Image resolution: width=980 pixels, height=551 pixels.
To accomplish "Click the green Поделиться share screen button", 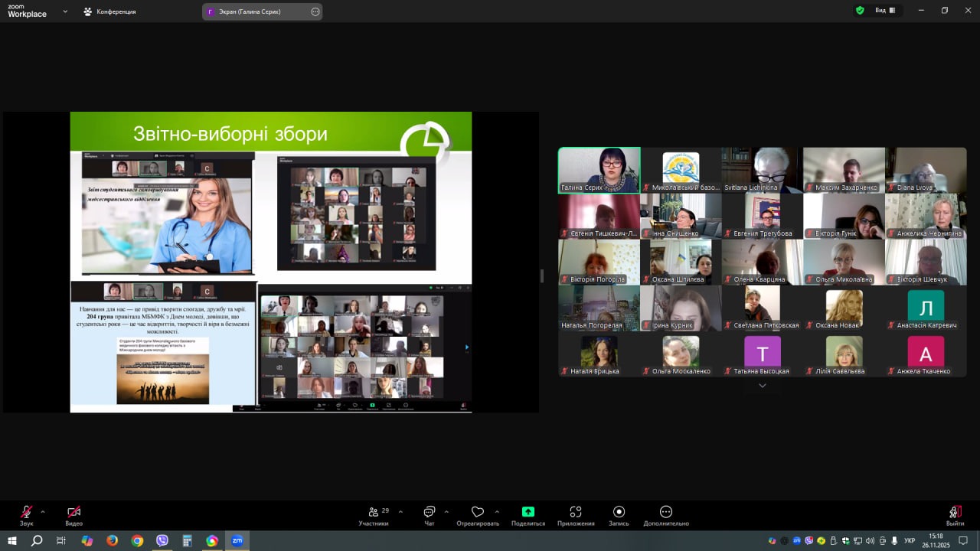I will click(528, 512).
